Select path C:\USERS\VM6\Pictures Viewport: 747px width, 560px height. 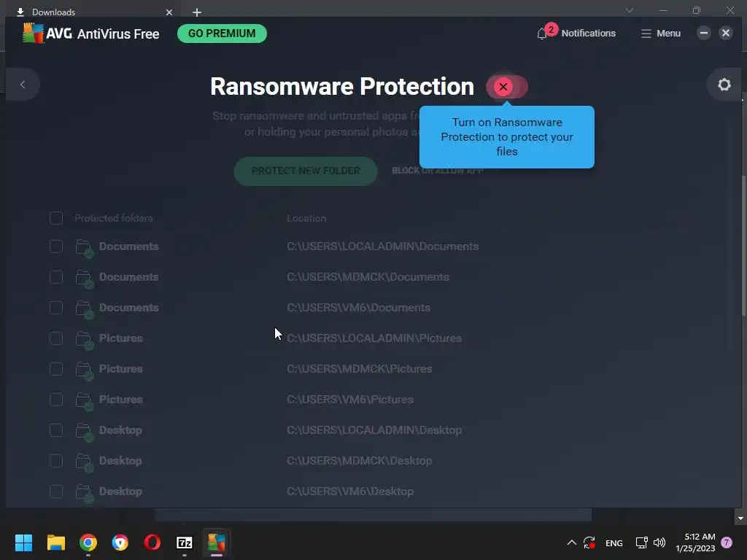349,400
